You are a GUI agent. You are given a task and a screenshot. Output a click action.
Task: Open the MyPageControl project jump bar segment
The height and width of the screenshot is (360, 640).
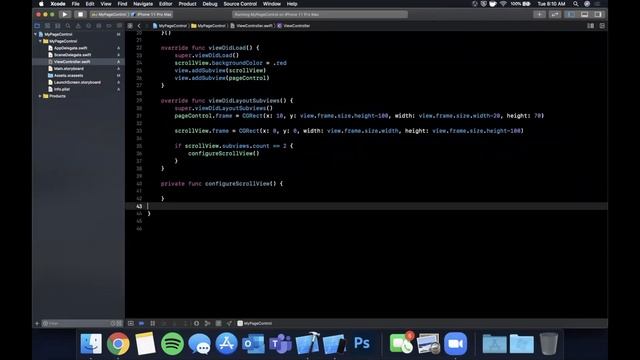pos(170,26)
